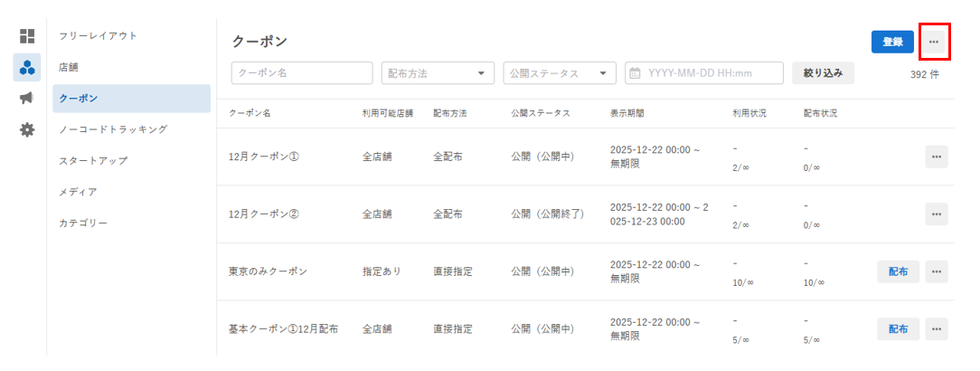Screen dimensions: 980x371
Task: Click the 10/∞ usage value for 東京のみクーポン
Action: (x=743, y=283)
